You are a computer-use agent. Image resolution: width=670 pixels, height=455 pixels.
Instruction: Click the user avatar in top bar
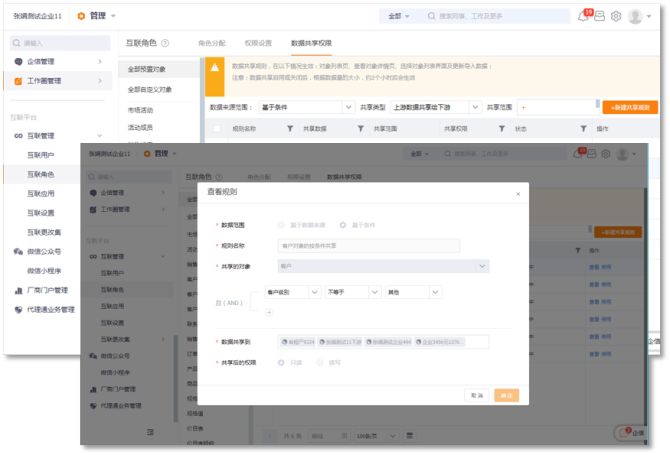click(635, 16)
